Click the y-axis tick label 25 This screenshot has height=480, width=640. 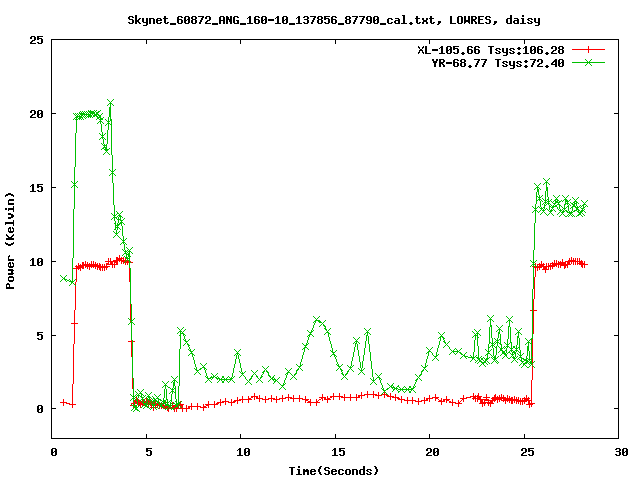(x=36, y=40)
